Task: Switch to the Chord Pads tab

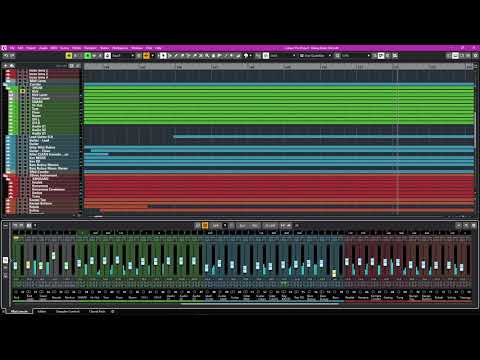Action: 97,311
